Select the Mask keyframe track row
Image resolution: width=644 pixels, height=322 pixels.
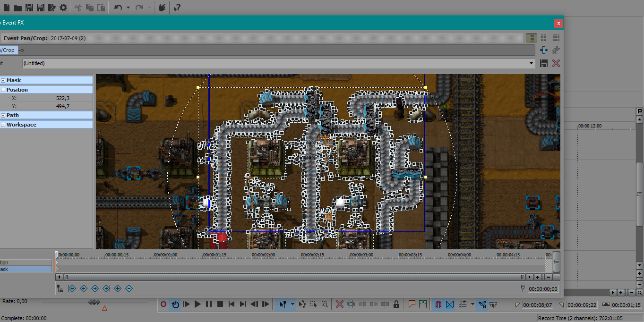(x=26, y=269)
